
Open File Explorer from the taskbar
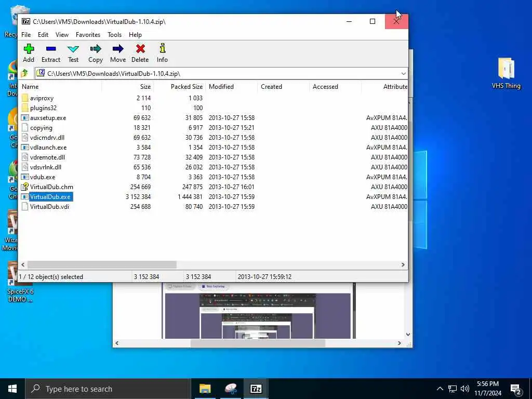205,389
